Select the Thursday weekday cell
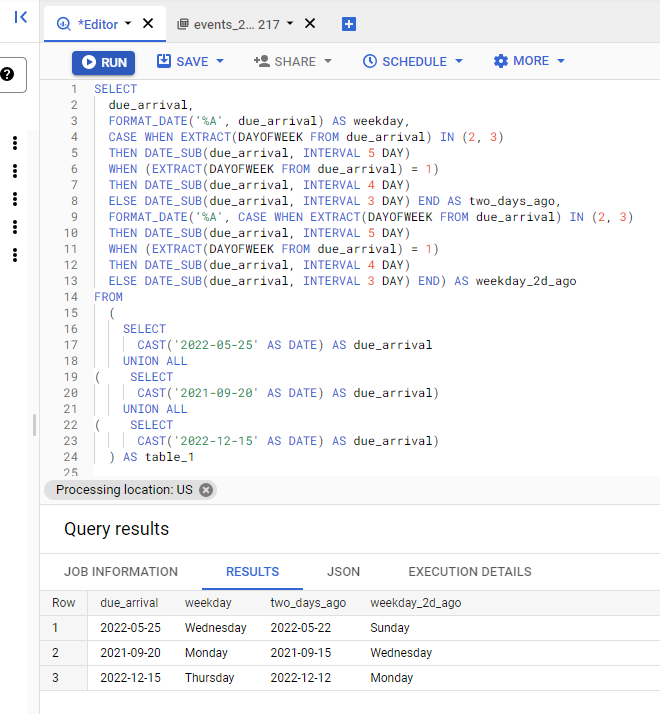660x714 pixels. [x=209, y=678]
